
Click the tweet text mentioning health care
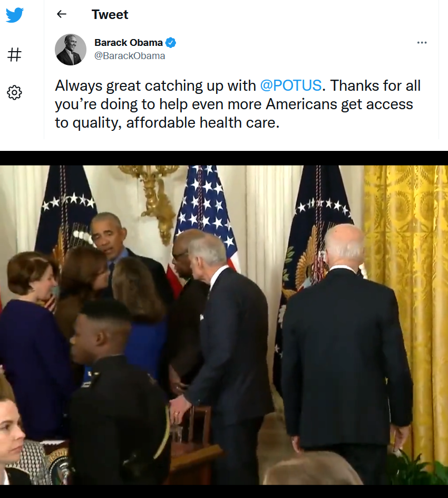238,104
